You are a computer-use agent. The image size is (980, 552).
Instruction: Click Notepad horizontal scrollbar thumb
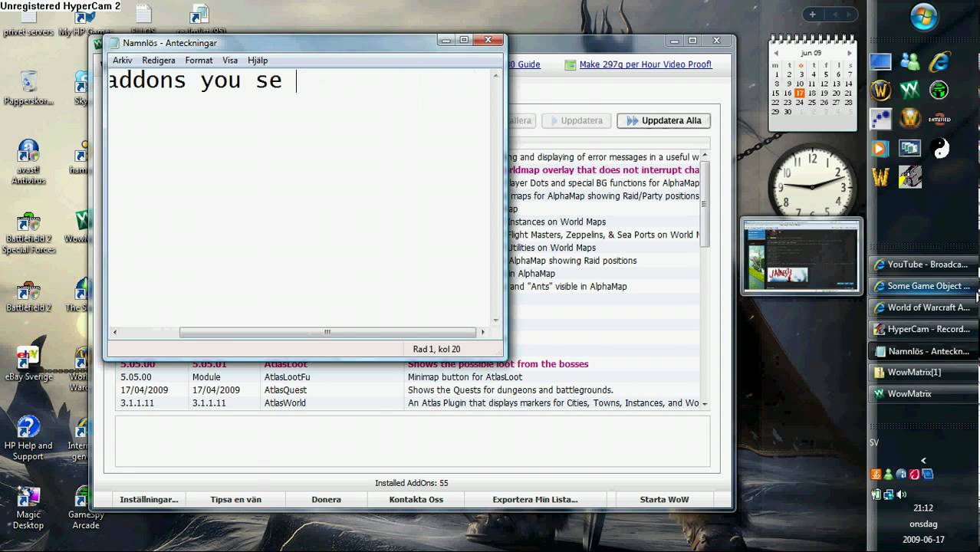coord(327,332)
